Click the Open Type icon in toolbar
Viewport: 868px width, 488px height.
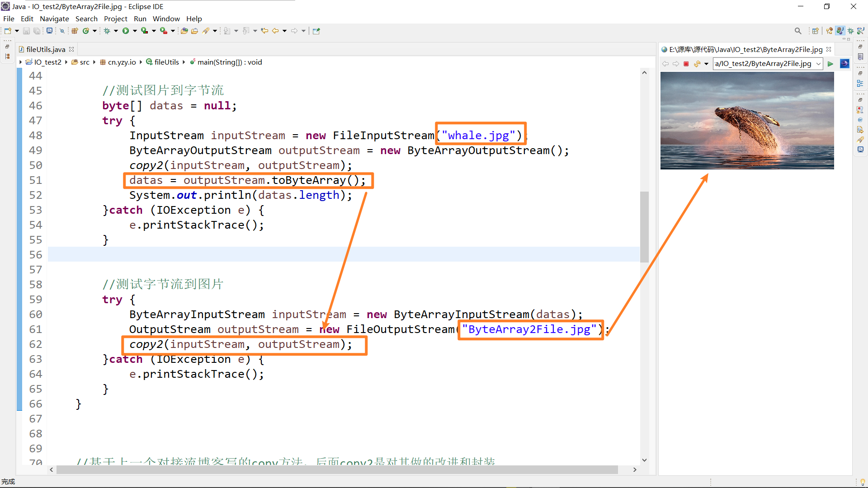[184, 31]
